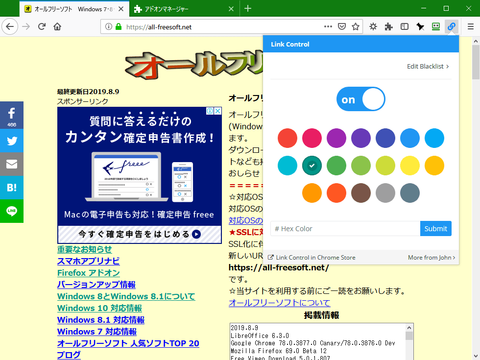Screen dimensions: 480x360
Task: Close the オールフリーソフト tab
Action: point(121,9)
